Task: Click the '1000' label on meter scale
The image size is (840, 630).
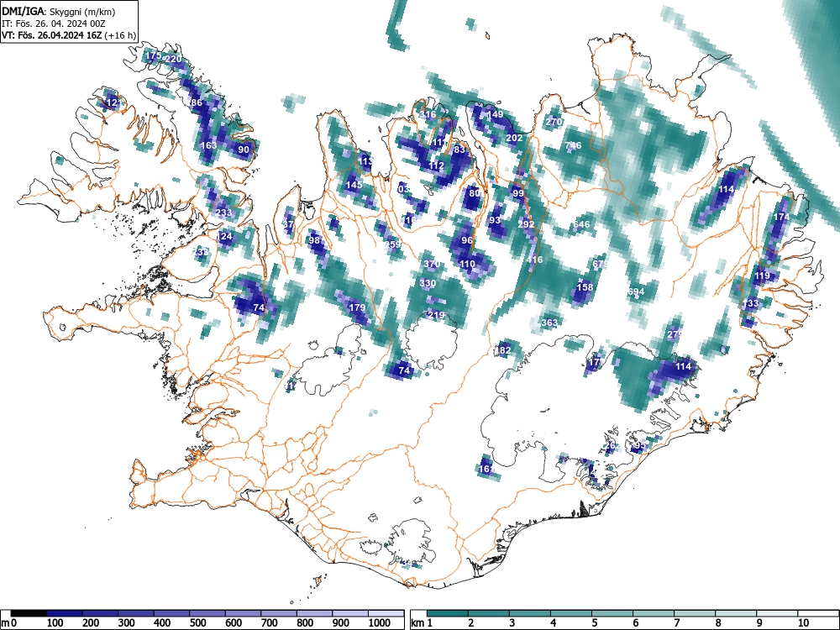Action: tap(380, 622)
